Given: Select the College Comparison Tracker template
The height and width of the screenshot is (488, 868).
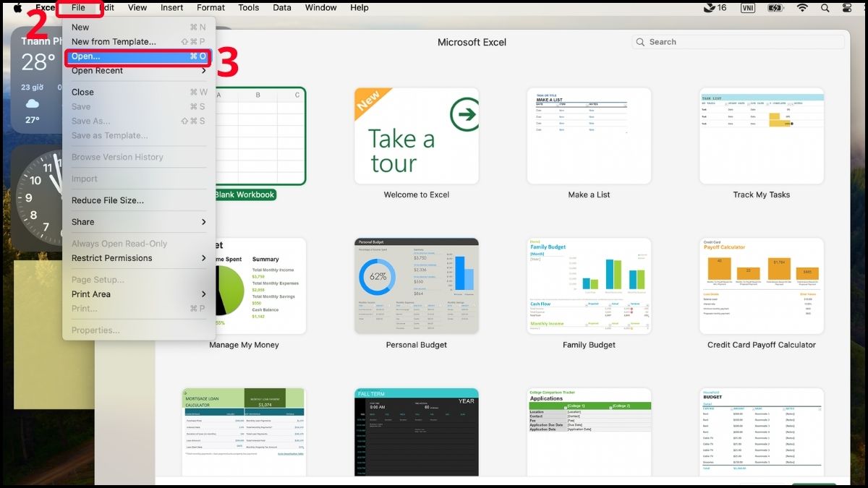Looking at the screenshot, I should click(x=589, y=432).
